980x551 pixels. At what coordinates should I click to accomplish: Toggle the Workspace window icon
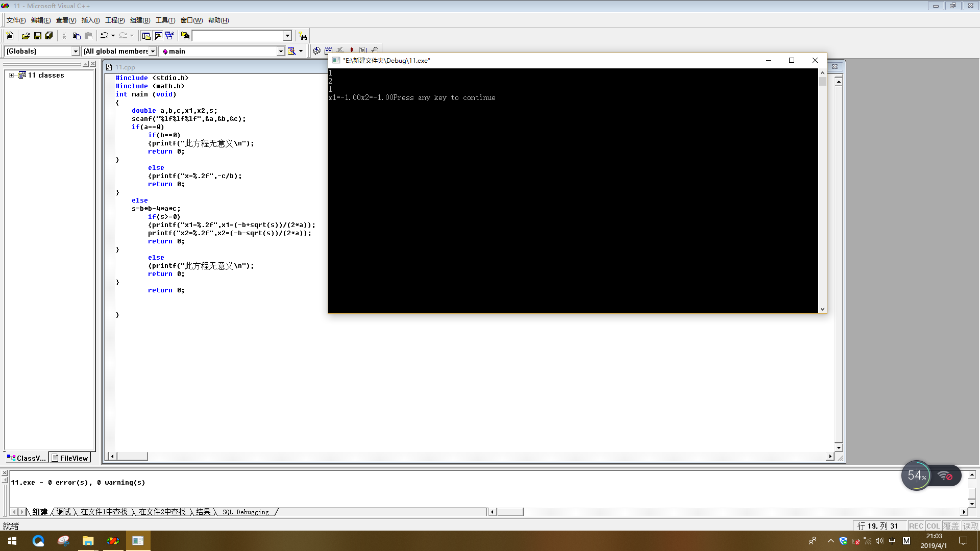tap(146, 36)
